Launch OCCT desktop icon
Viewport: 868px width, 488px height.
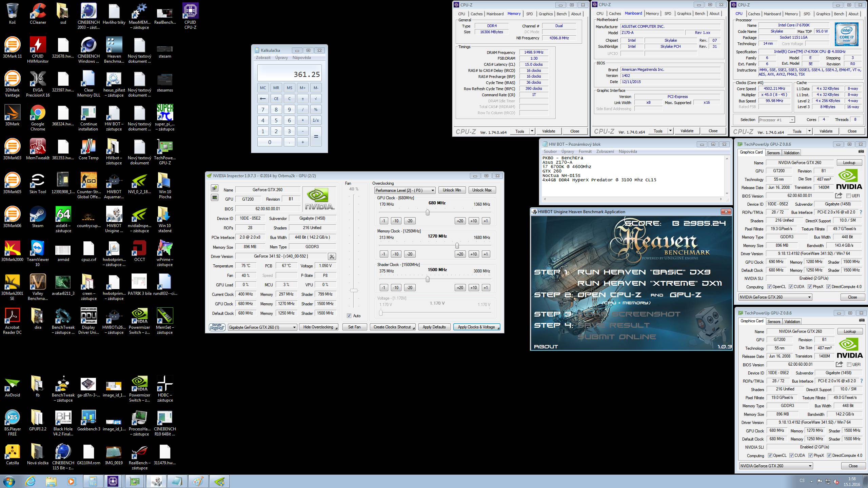(139, 251)
